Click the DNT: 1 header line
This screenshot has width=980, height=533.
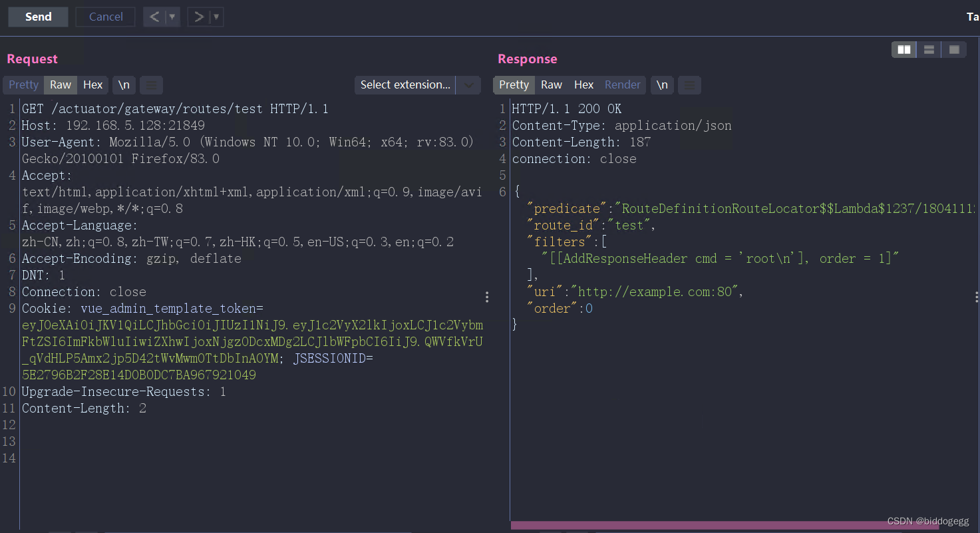click(x=44, y=275)
